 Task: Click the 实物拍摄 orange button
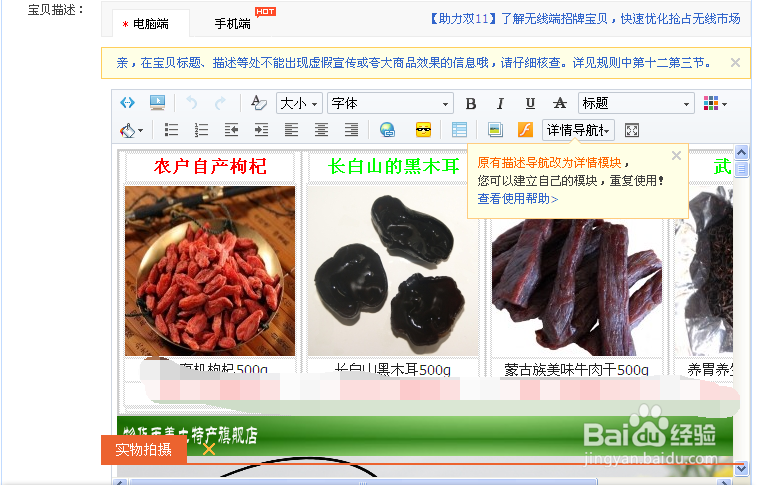tap(144, 450)
